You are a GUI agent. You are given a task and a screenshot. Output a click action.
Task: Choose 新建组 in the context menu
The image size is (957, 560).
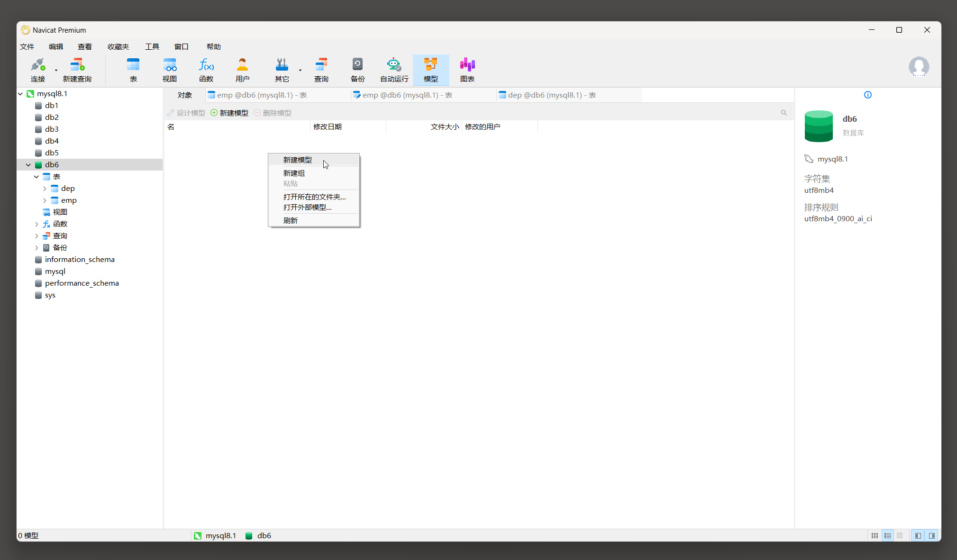(x=314, y=173)
